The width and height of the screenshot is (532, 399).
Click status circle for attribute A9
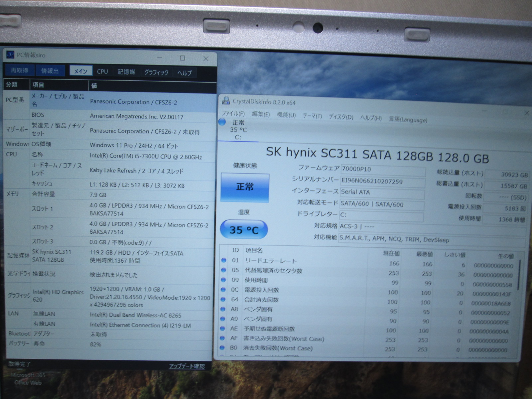point(223,319)
